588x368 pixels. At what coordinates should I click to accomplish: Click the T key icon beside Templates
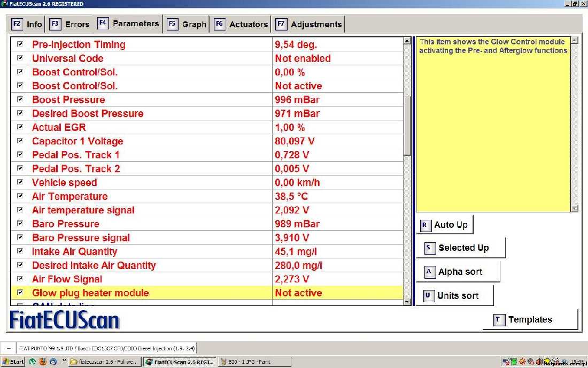(x=498, y=320)
